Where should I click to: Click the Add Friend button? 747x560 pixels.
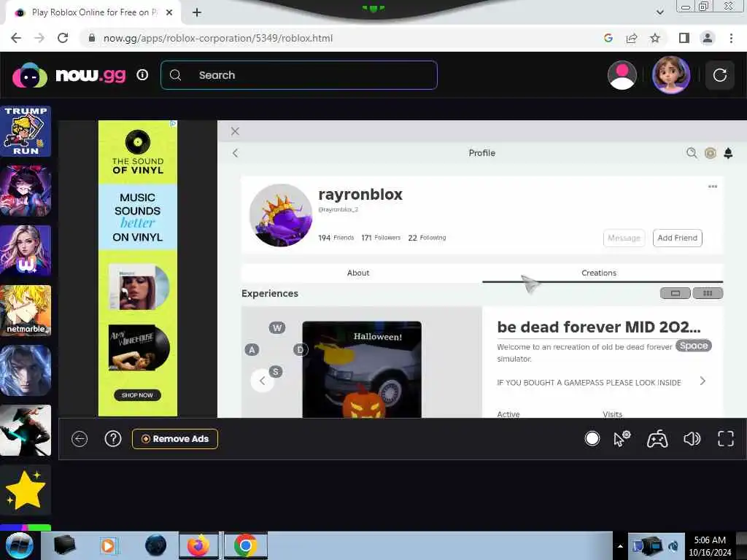point(678,238)
